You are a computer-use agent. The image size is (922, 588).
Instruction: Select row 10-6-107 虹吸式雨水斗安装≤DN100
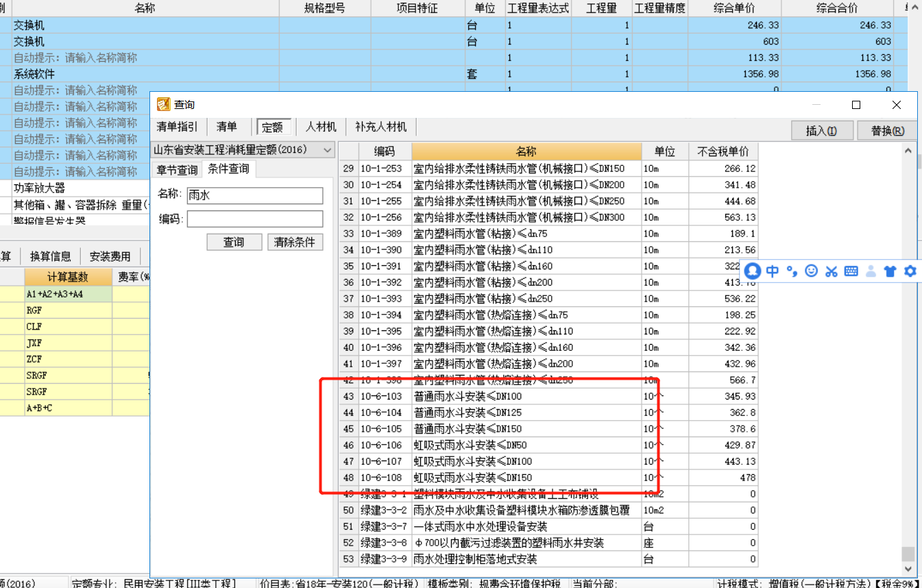tap(548, 461)
